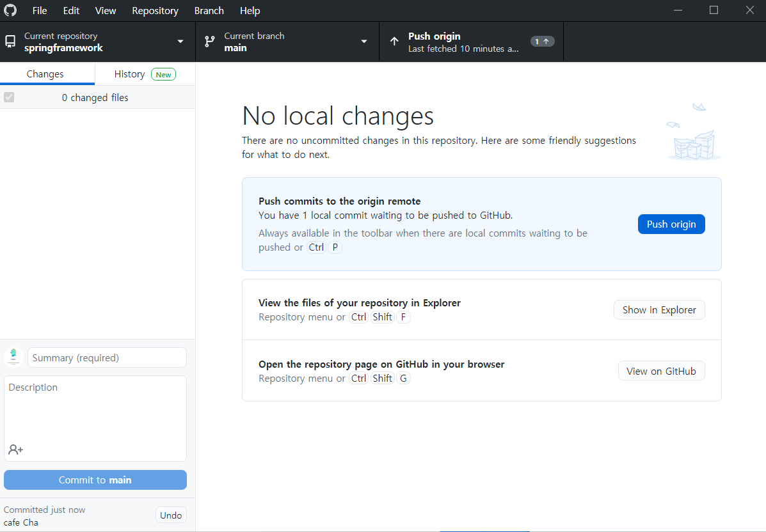Click the 'springframework' repository name
The width and height of the screenshot is (766, 532).
tap(63, 48)
